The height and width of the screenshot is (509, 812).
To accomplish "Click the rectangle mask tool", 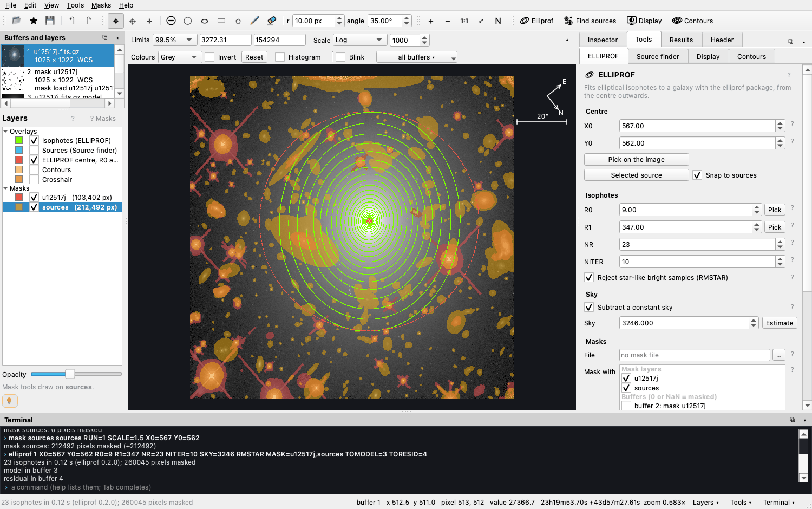I will 221,21.
